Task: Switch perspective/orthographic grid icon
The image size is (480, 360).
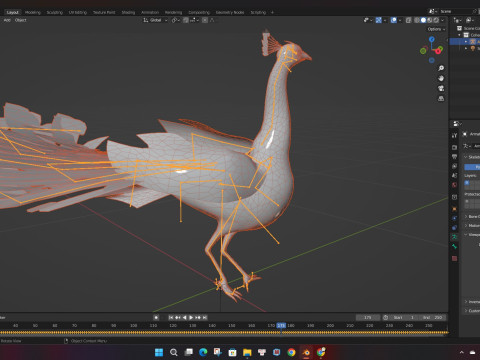Action: click(x=441, y=99)
